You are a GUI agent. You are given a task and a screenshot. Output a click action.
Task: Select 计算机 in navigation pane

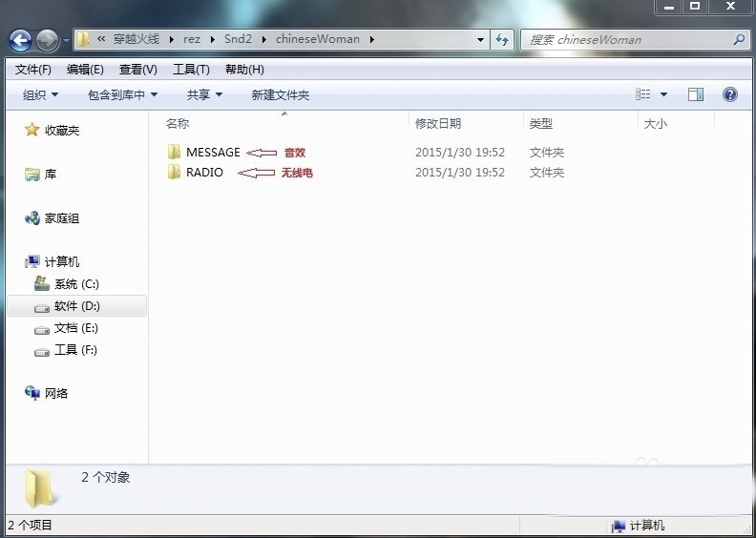[x=62, y=262]
